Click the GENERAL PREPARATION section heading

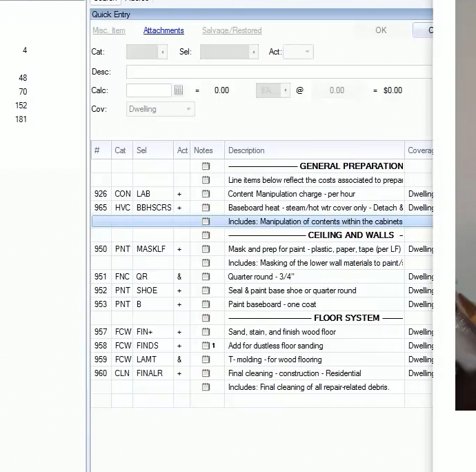click(x=351, y=166)
